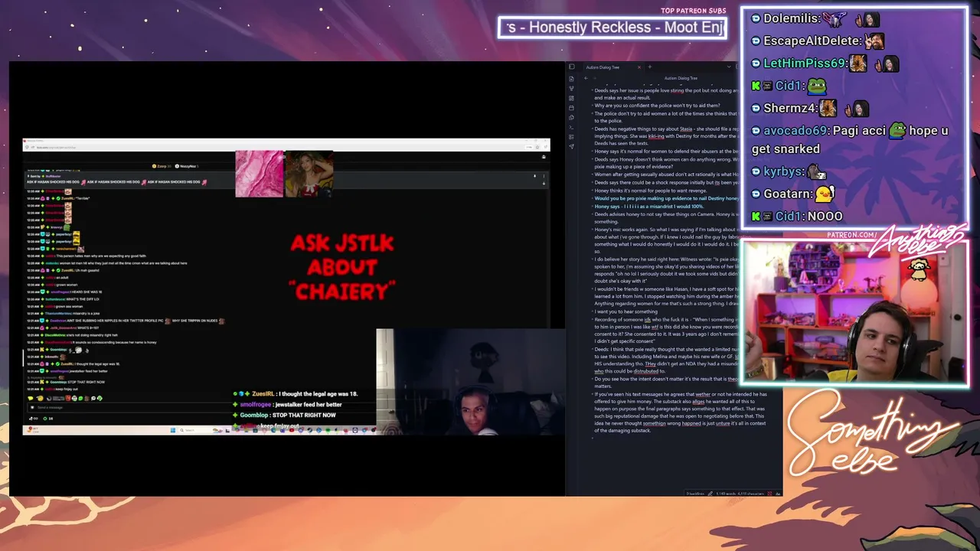Screen dimensions: 980x551
Task: Open the graph view icon in Obsidian ribbon
Action: [571, 89]
